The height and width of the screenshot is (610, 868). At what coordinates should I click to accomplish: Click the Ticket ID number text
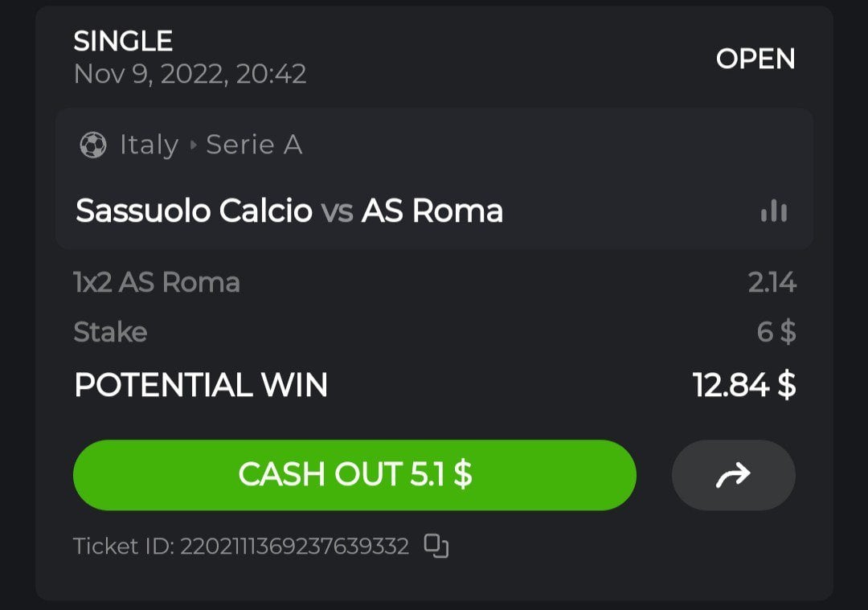coord(294,547)
